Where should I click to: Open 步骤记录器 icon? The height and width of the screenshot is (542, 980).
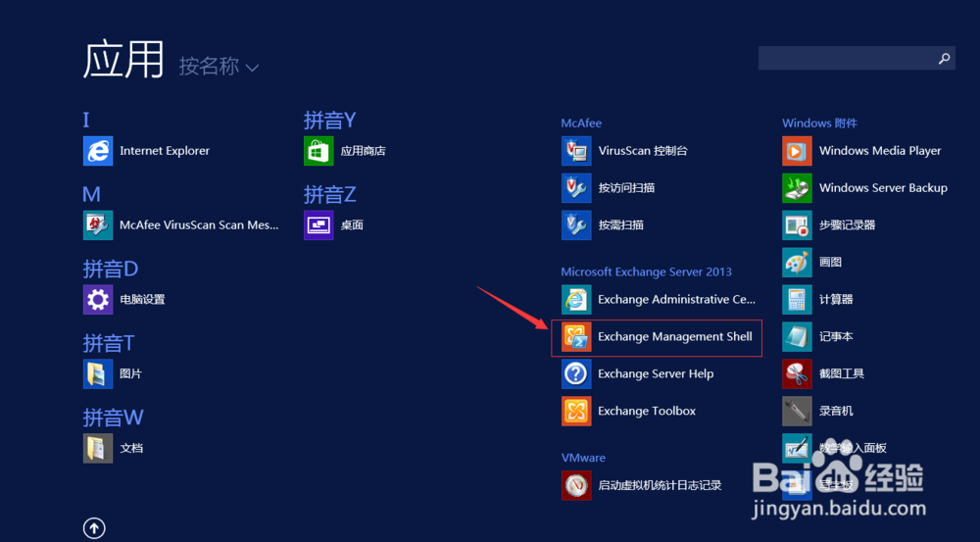click(x=797, y=225)
